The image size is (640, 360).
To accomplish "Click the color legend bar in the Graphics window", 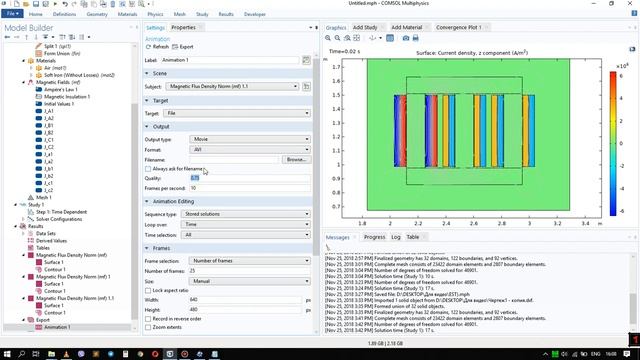I will tap(613, 144).
